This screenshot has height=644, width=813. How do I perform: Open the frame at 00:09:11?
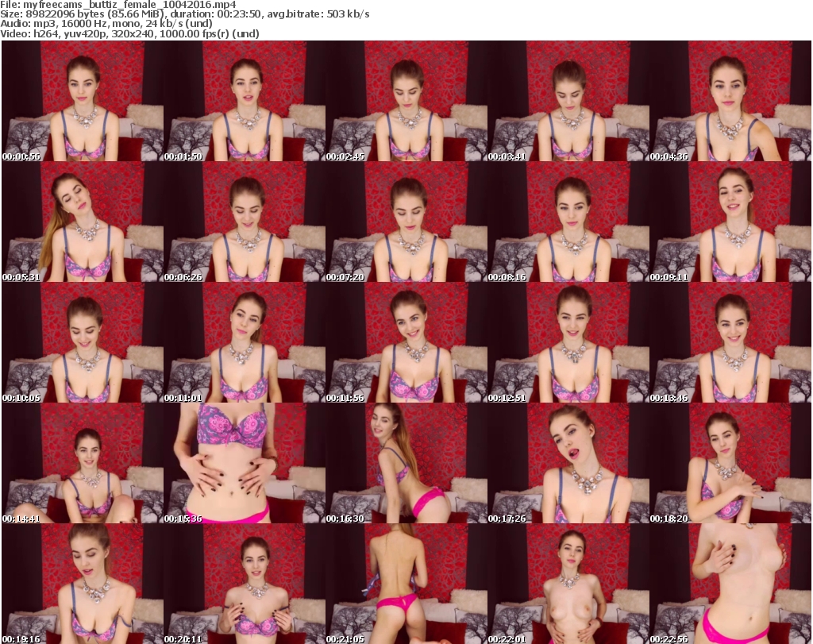(x=730, y=222)
